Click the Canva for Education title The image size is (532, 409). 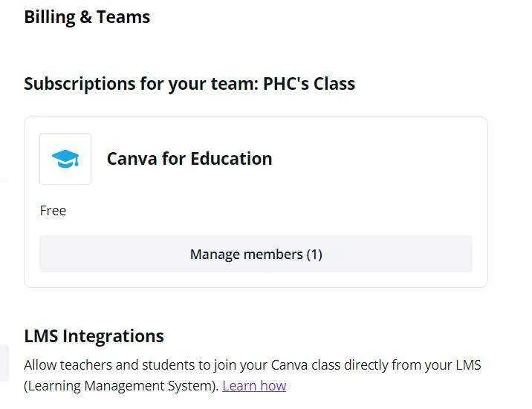pyautogui.click(x=189, y=159)
